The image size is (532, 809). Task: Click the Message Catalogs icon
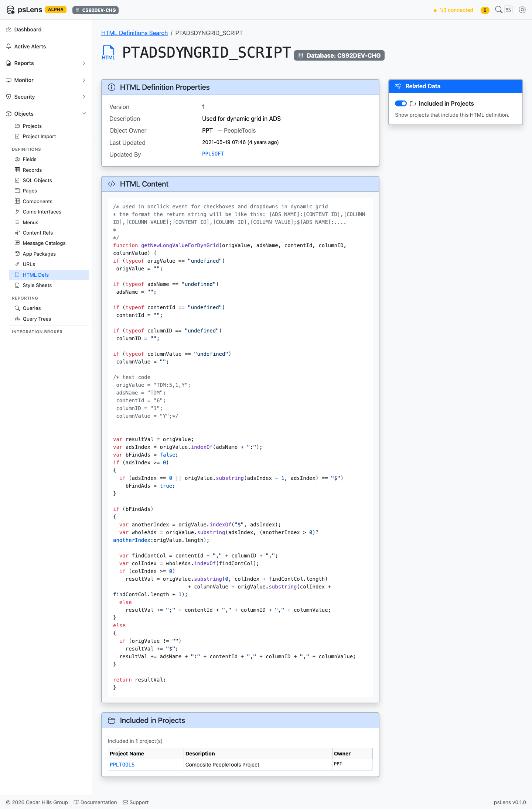[17, 243]
